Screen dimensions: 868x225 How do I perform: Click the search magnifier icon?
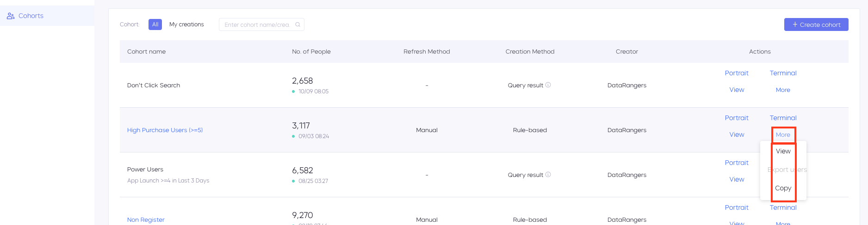point(298,24)
